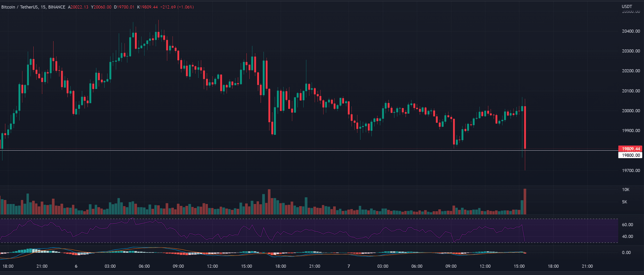Click the RSI 60.00 scale label
The width and height of the screenshot is (644, 275).
[x=627, y=225]
